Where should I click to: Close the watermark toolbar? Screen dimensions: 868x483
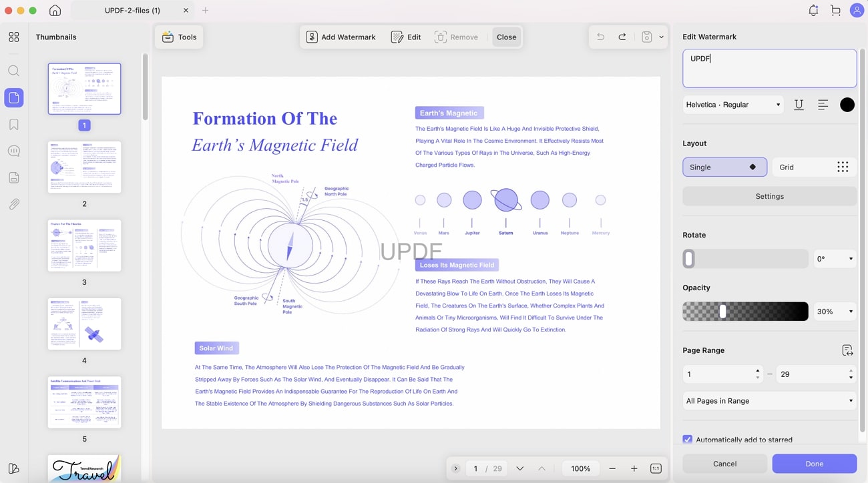pyautogui.click(x=506, y=37)
